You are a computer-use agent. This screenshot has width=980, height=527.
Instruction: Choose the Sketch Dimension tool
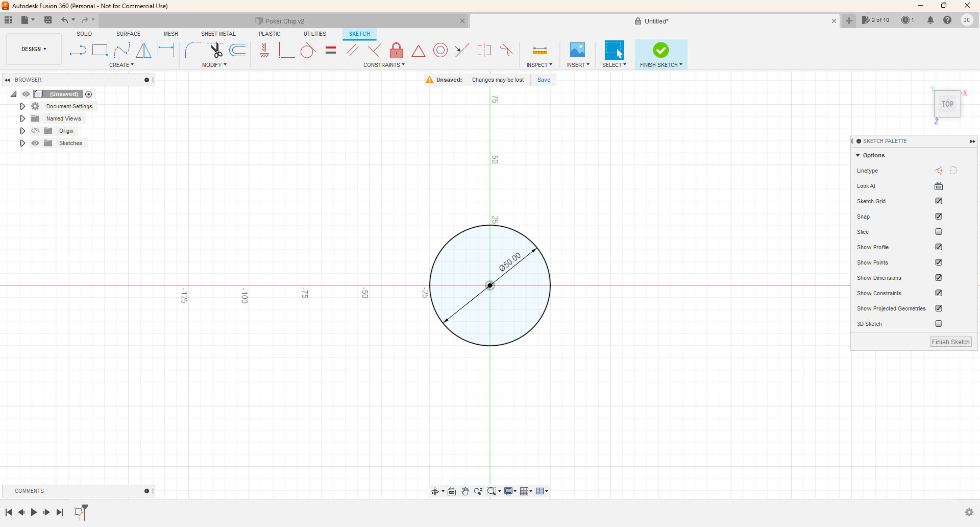pyautogui.click(x=166, y=50)
